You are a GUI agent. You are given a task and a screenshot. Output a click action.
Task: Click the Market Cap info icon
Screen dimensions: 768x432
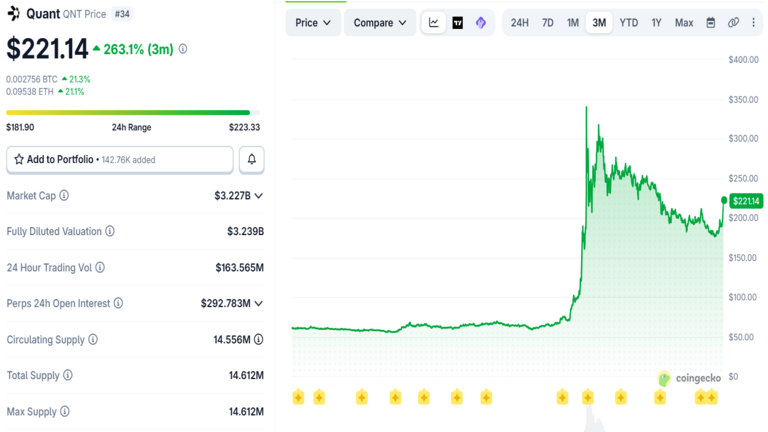click(64, 195)
